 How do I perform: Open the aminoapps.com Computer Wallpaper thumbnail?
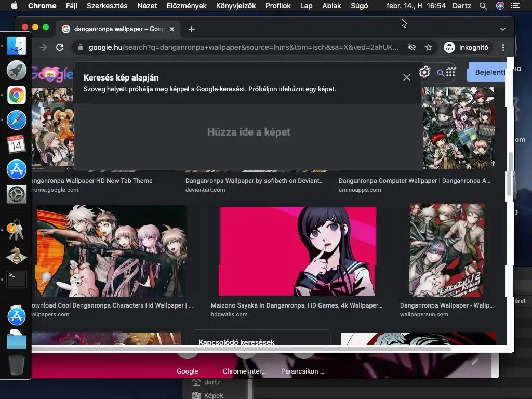click(459, 128)
